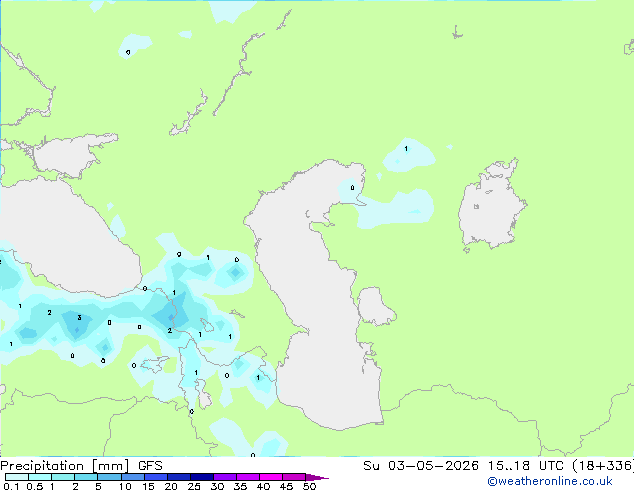Pick the 25–30 mm dark navy swatch
The width and height of the screenshot is (634, 490).
point(201,477)
